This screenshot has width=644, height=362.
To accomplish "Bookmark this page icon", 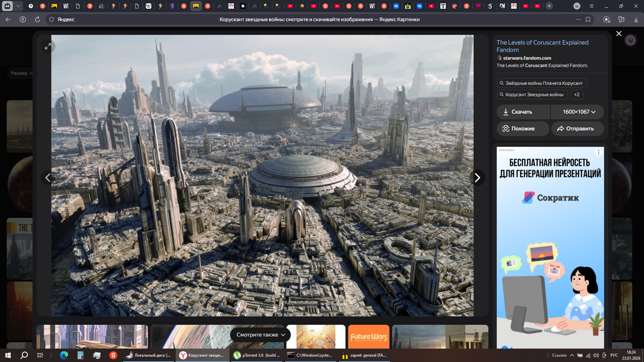I will coord(588,19).
